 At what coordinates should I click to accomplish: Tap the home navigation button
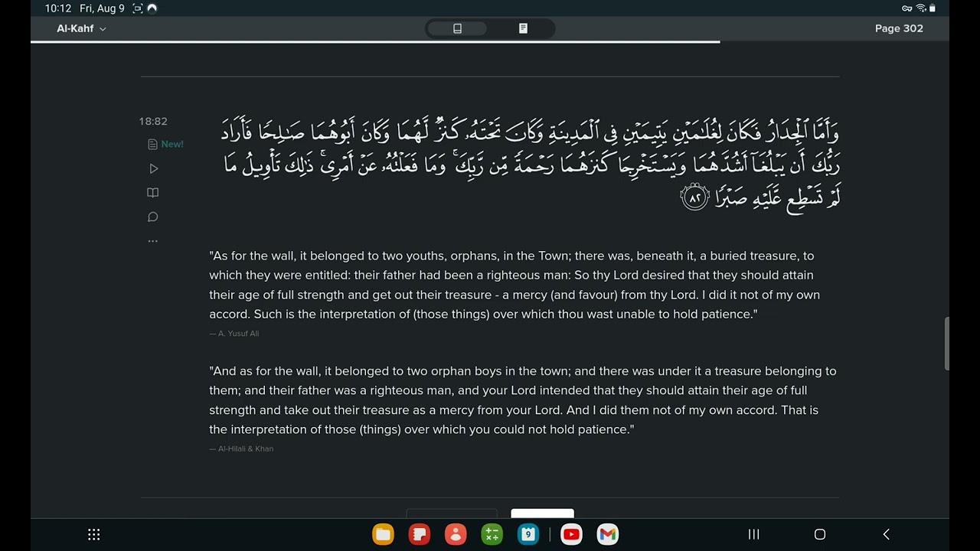coord(820,534)
